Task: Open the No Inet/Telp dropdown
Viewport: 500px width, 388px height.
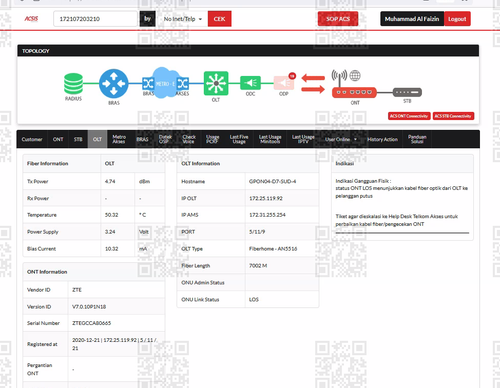Action: (x=183, y=19)
